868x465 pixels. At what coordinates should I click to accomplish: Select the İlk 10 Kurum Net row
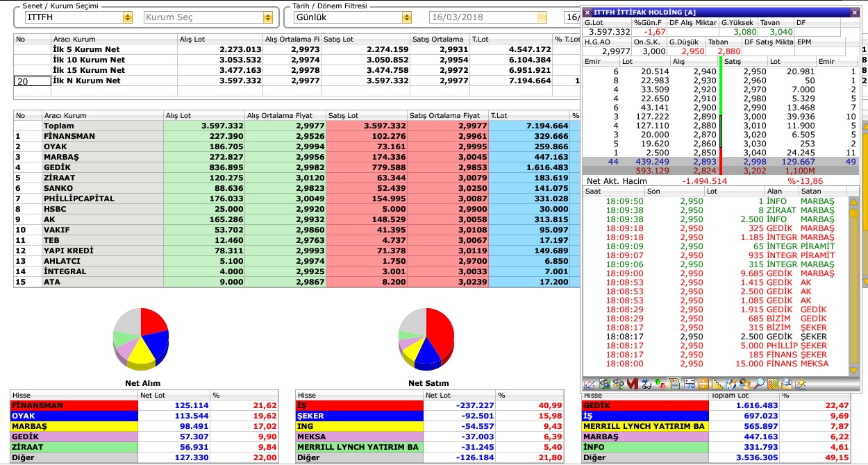tap(297, 60)
